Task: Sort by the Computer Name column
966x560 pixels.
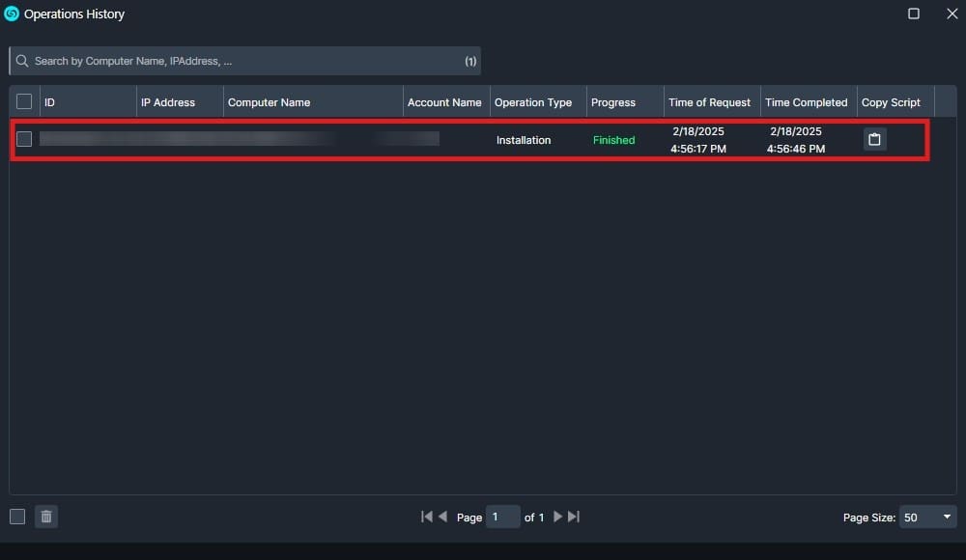Action: coord(269,102)
